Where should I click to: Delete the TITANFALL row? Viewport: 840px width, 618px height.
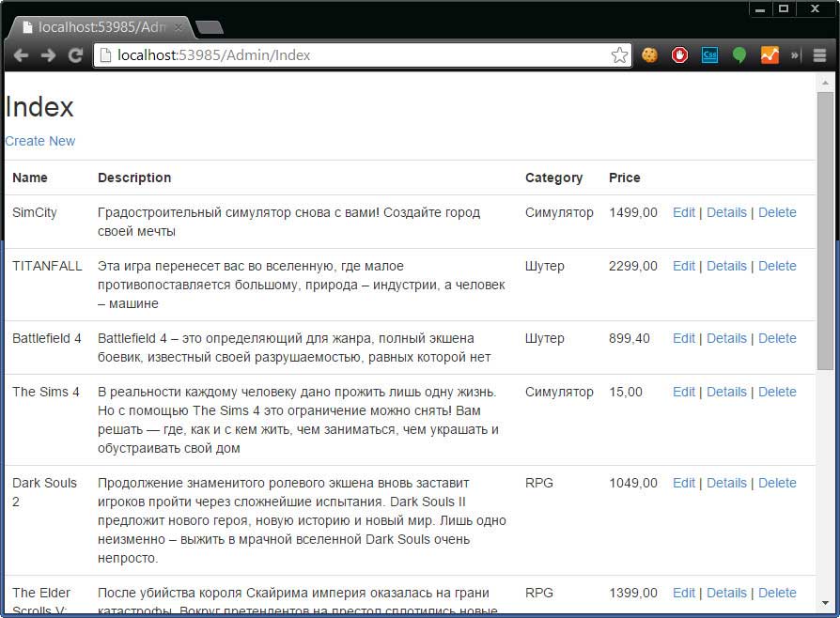pyautogui.click(x=777, y=266)
